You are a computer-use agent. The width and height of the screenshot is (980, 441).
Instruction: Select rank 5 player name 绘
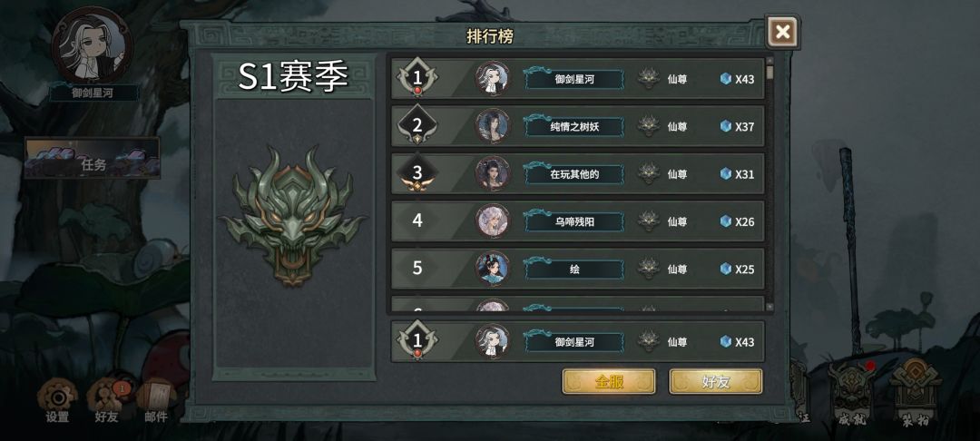point(574,269)
